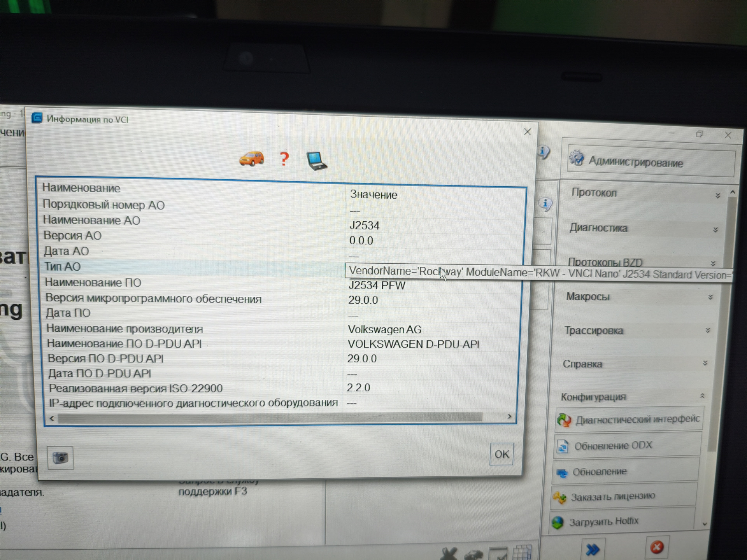Image resolution: width=747 pixels, height=560 pixels.
Task: Click the red X cancel button at bottom
Action: coord(657,547)
